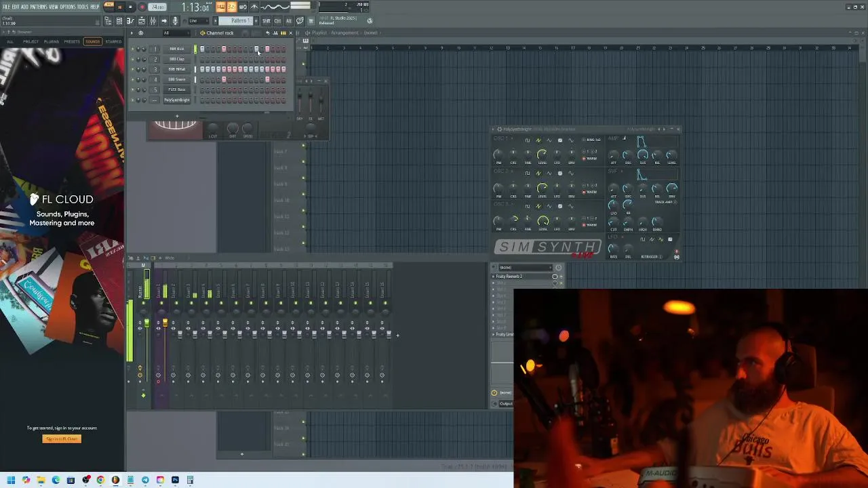Click the microphone icon in the toolbar
Viewport: 868px width, 488px height.
175,21
